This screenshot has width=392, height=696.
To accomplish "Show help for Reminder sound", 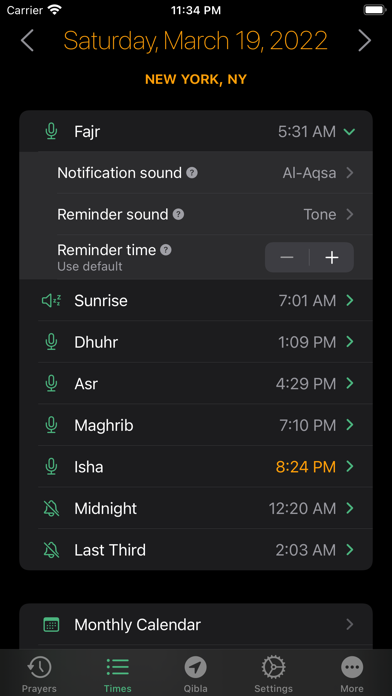I will click(178, 215).
